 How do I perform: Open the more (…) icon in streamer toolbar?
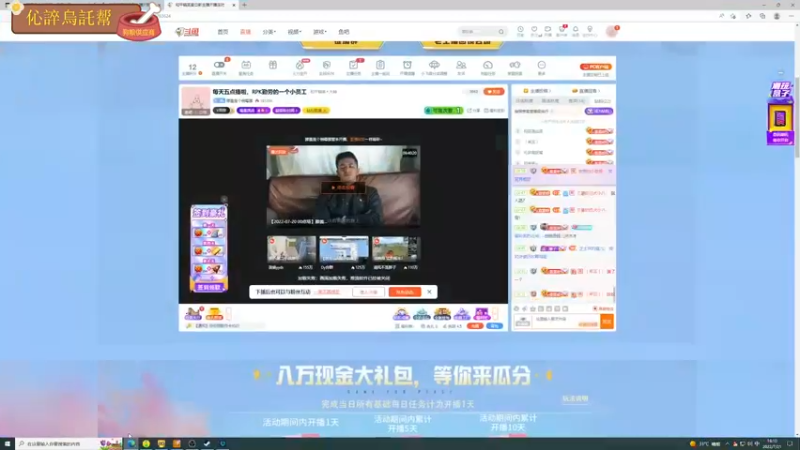(541, 65)
